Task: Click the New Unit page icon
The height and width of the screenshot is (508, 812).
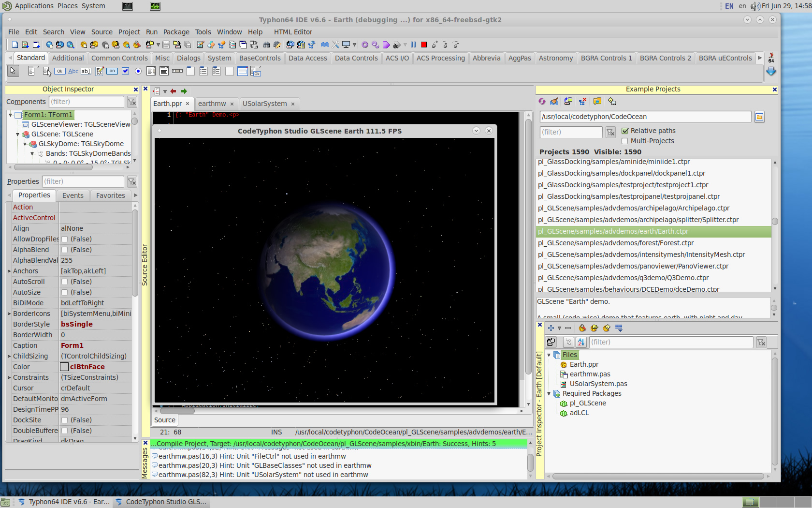Action: (15, 45)
